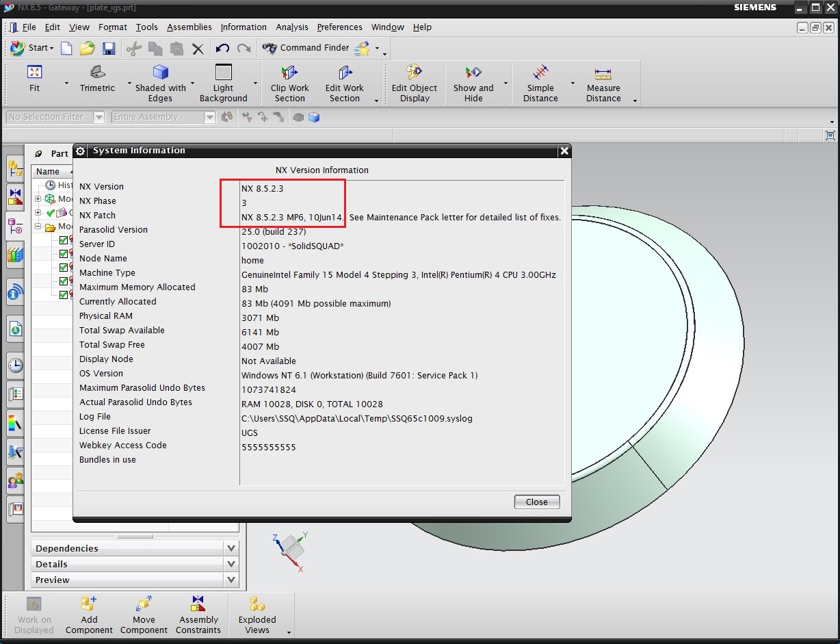This screenshot has width=840, height=644.
Task: Open the Analysis menu
Action: pyautogui.click(x=292, y=27)
